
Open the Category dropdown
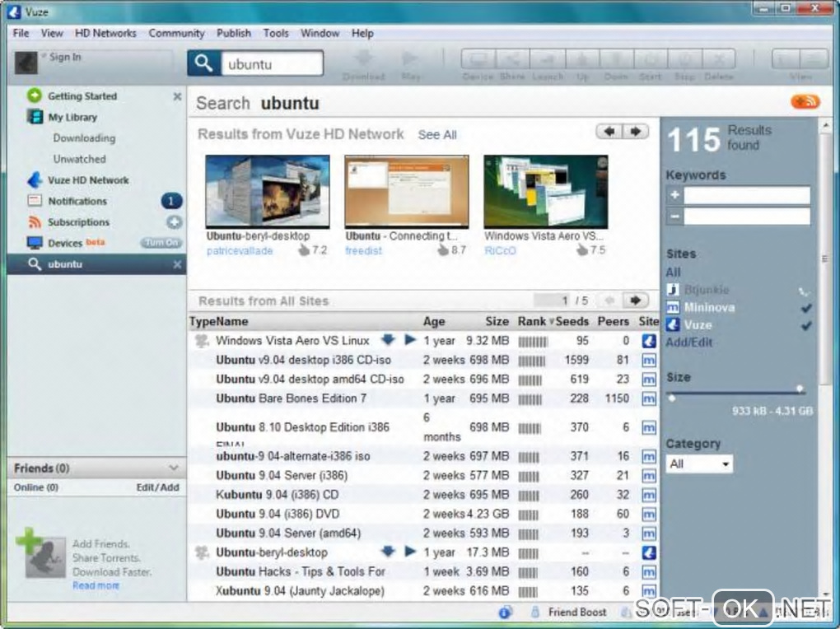click(x=699, y=464)
